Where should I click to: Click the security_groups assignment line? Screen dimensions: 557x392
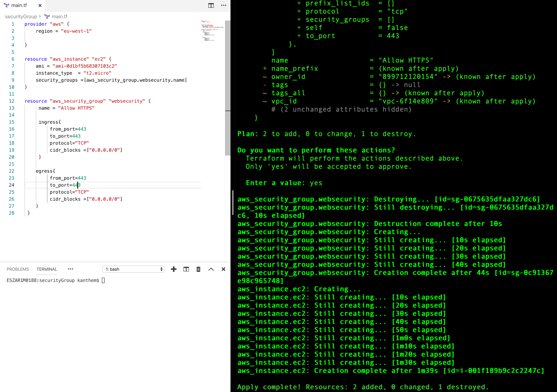[111, 80]
